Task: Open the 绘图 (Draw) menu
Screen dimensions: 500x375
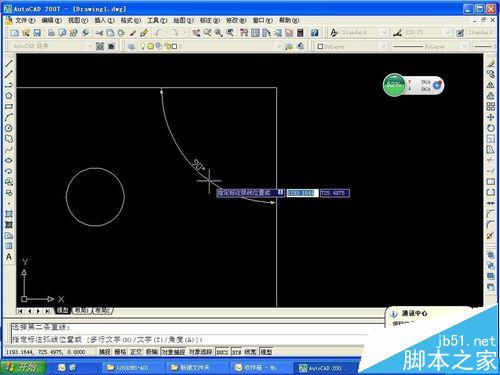Action: click(x=183, y=20)
